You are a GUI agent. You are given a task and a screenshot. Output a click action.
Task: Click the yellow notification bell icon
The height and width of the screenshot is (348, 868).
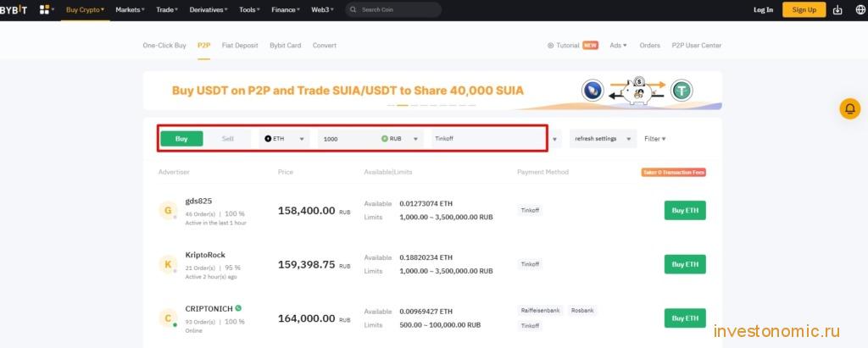point(849,108)
